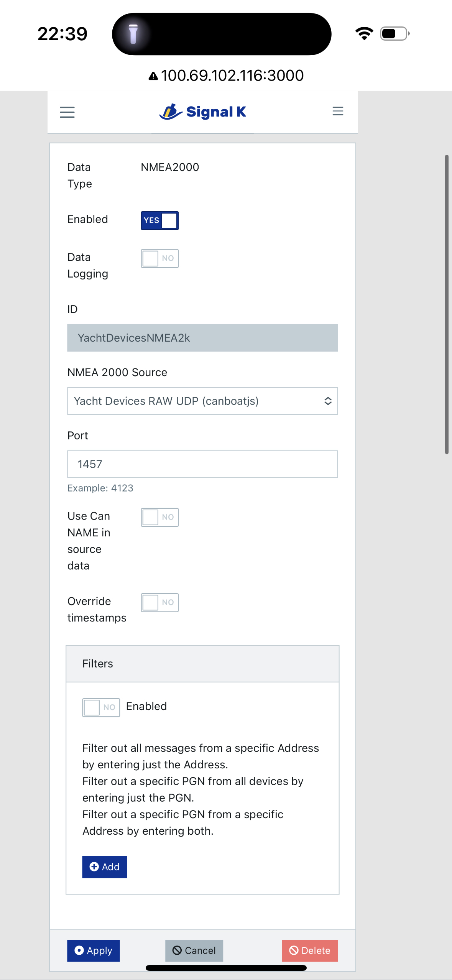Delete this NMEA2000 connection

coord(310,950)
